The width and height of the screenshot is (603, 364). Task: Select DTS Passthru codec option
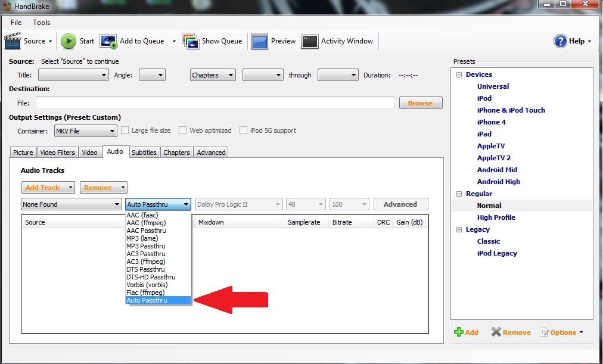click(x=158, y=269)
